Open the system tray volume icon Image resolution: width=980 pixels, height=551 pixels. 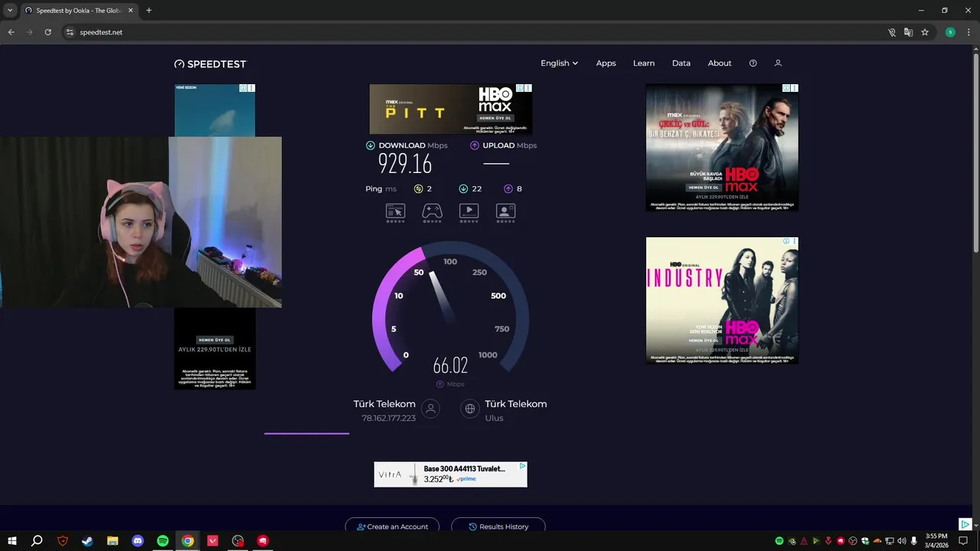tap(902, 541)
